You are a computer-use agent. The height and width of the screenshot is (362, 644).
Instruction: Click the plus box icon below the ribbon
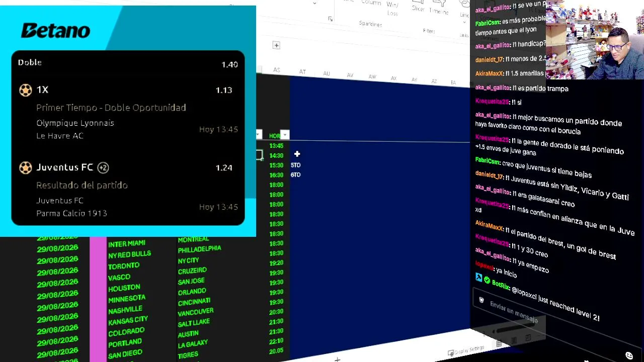point(276,45)
